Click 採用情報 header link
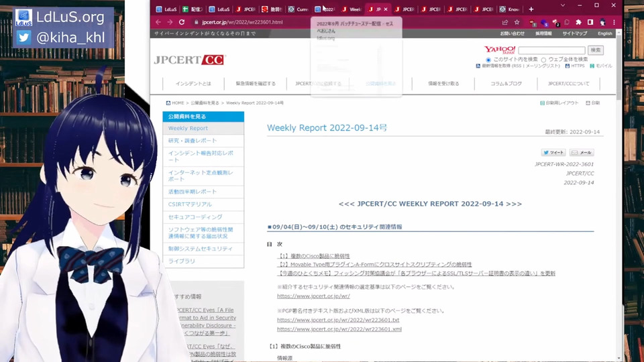 (x=543, y=34)
